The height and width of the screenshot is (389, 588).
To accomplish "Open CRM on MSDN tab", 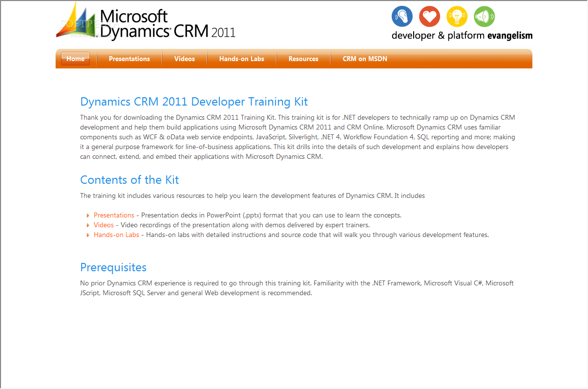I will pos(365,59).
